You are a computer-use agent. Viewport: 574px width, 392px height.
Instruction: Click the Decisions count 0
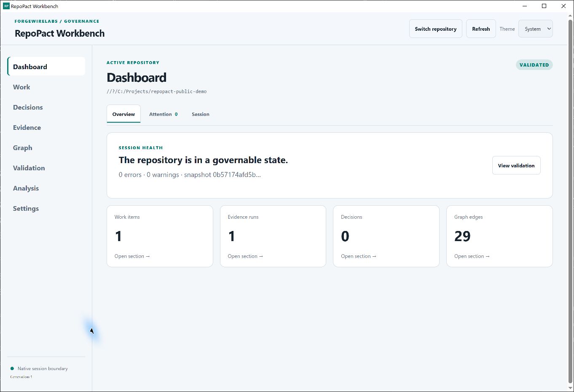click(x=345, y=236)
